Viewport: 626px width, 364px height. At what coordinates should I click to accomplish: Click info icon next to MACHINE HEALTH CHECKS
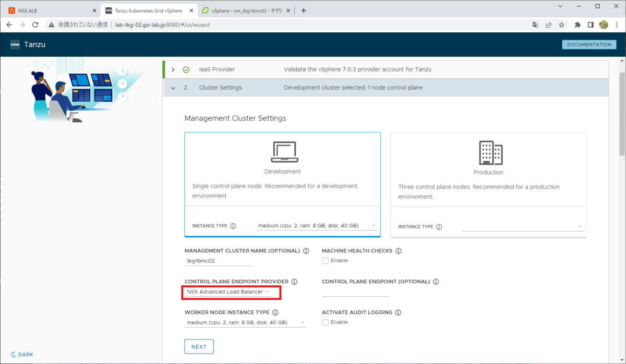click(399, 251)
